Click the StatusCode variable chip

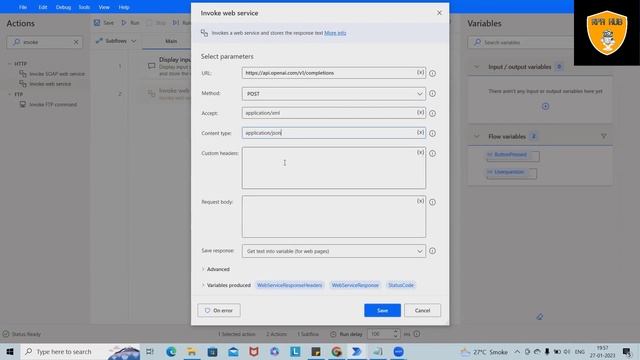click(401, 285)
